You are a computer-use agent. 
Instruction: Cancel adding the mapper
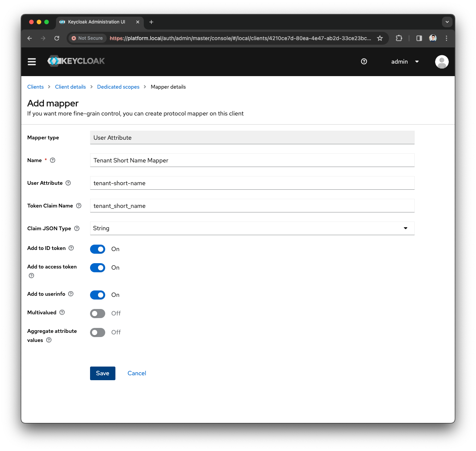tap(137, 373)
